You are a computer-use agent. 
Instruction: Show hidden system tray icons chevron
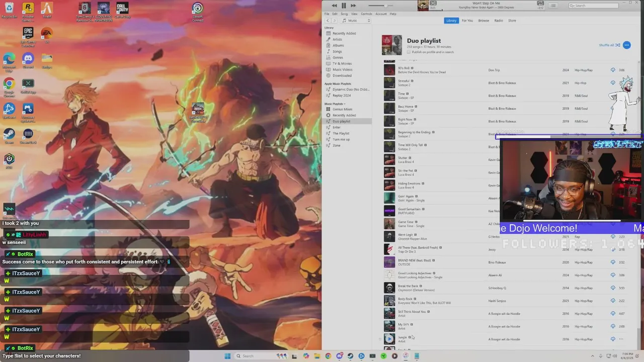pyautogui.click(x=593, y=356)
